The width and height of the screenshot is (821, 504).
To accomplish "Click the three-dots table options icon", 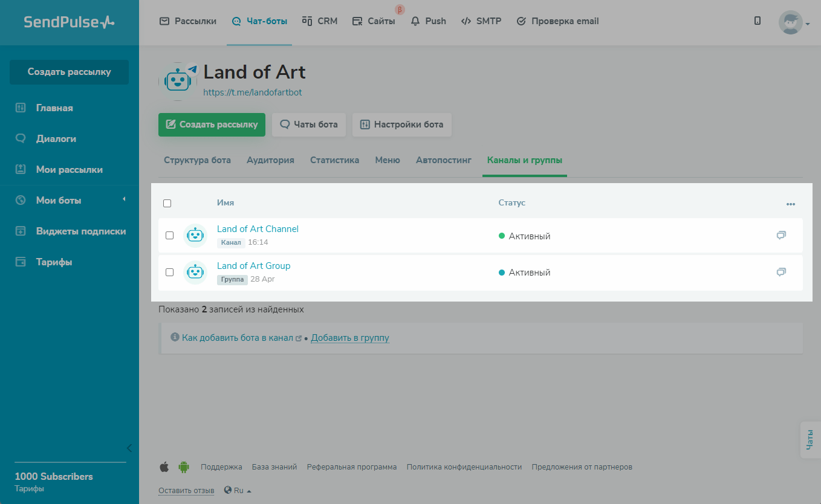I will pyautogui.click(x=790, y=204).
